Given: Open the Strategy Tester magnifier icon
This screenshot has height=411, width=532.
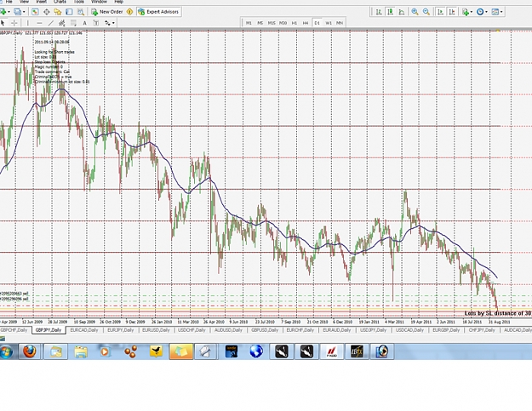Looking at the screenshot, I should (x=80, y=12).
